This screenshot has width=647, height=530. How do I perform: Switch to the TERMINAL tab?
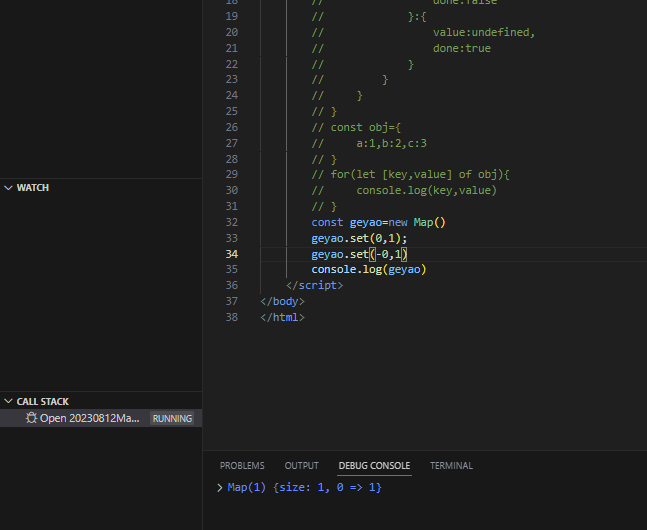click(451, 466)
